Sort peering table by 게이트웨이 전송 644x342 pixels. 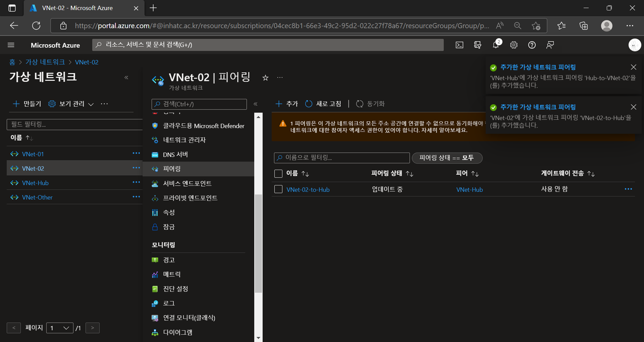568,173
